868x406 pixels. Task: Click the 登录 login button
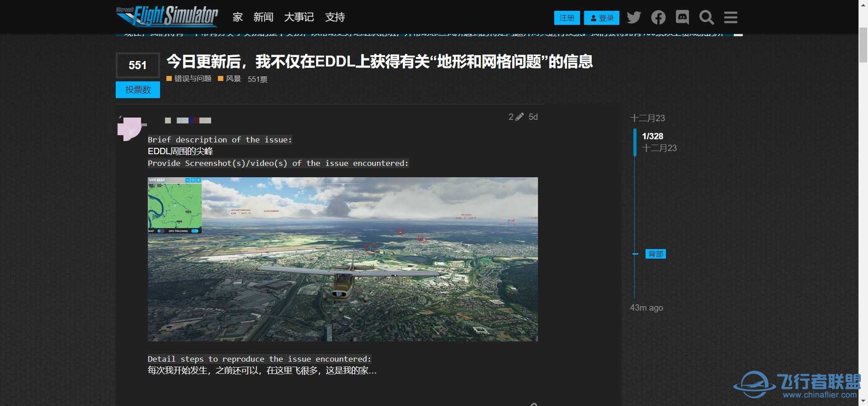(x=602, y=18)
